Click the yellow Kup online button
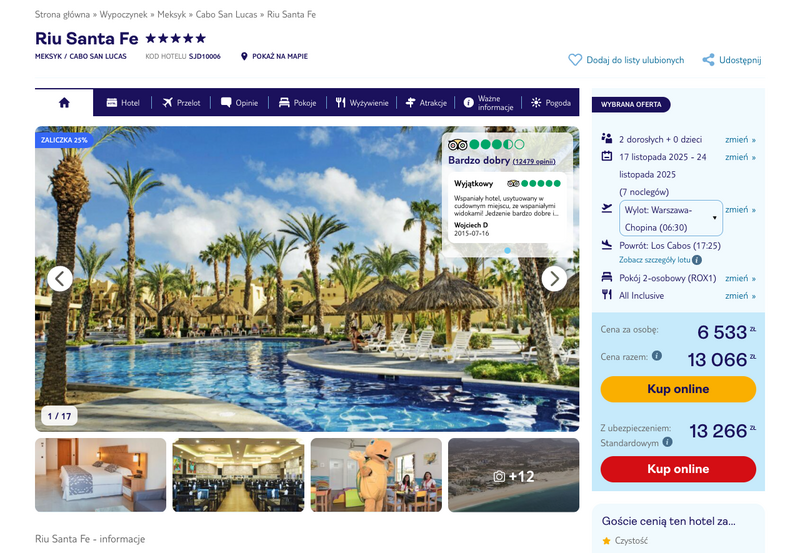 tap(678, 389)
